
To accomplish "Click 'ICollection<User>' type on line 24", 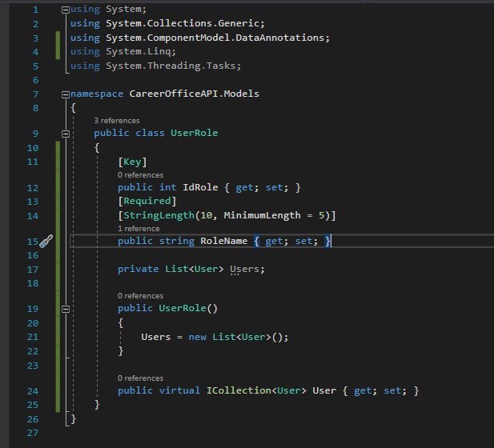I will [256, 390].
